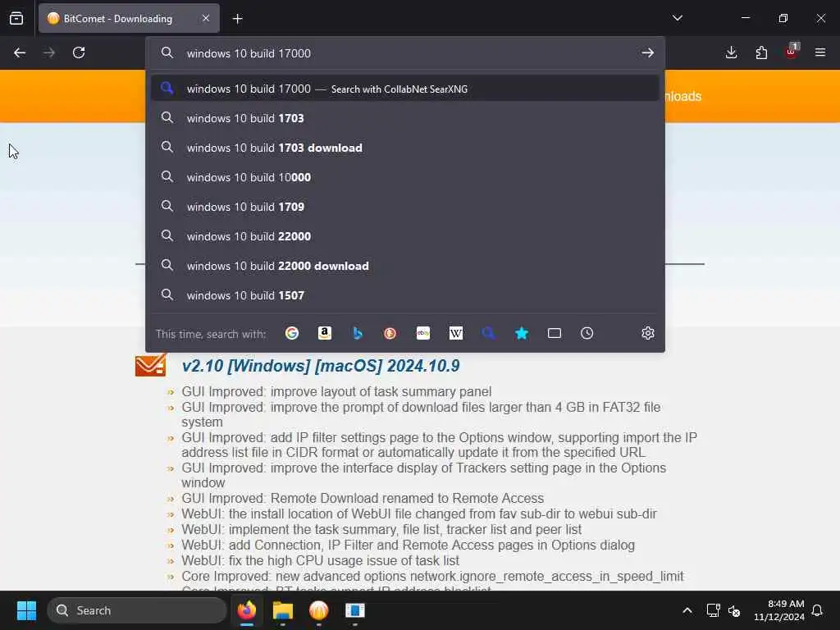Search history via the clock icon
This screenshot has height=630, width=840.
(x=587, y=333)
